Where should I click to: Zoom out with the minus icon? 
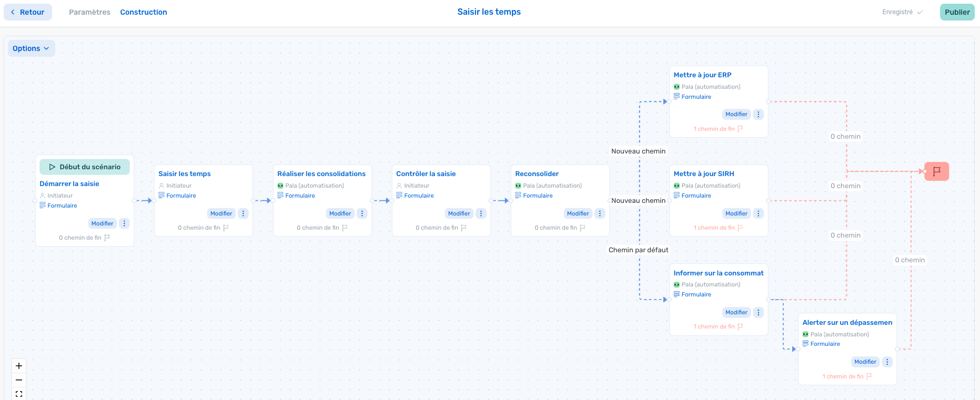coord(19,380)
